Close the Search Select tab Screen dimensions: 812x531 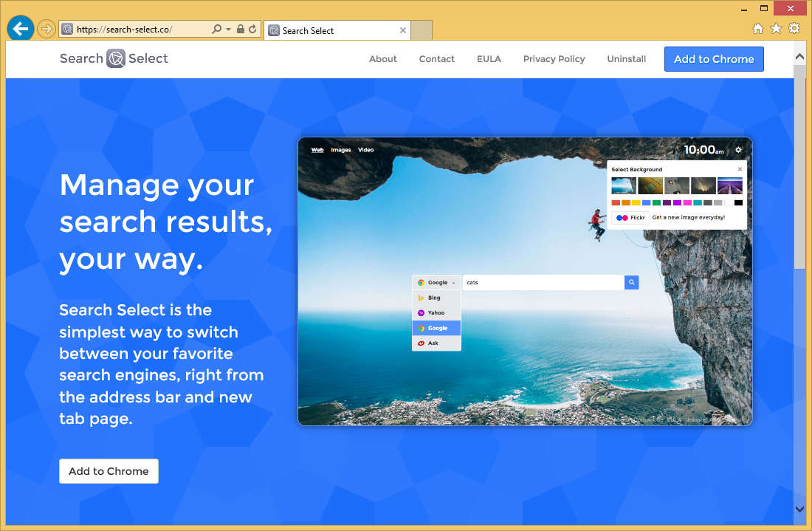pyautogui.click(x=403, y=30)
